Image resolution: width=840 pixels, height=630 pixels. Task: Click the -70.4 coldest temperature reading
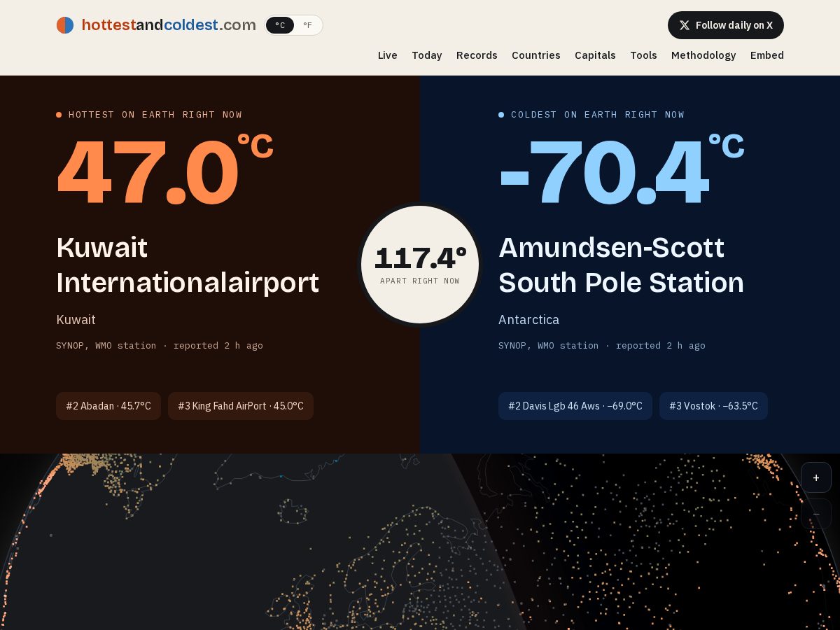click(x=621, y=171)
